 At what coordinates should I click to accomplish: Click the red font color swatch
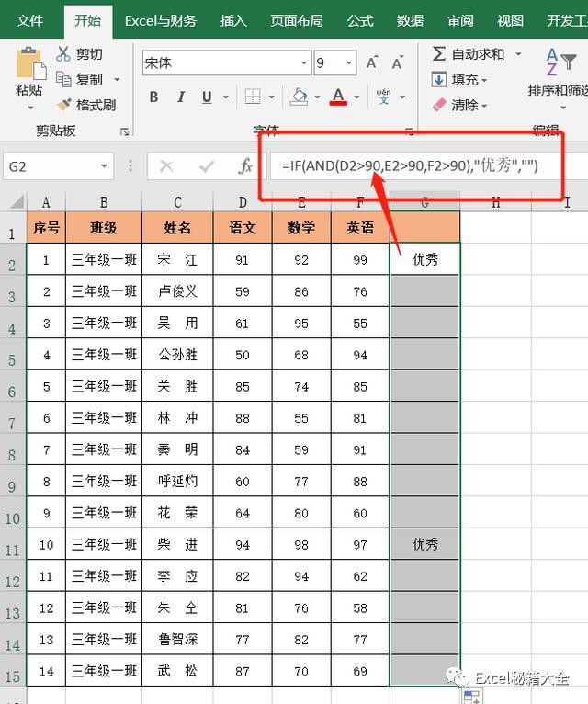click(x=338, y=97)
